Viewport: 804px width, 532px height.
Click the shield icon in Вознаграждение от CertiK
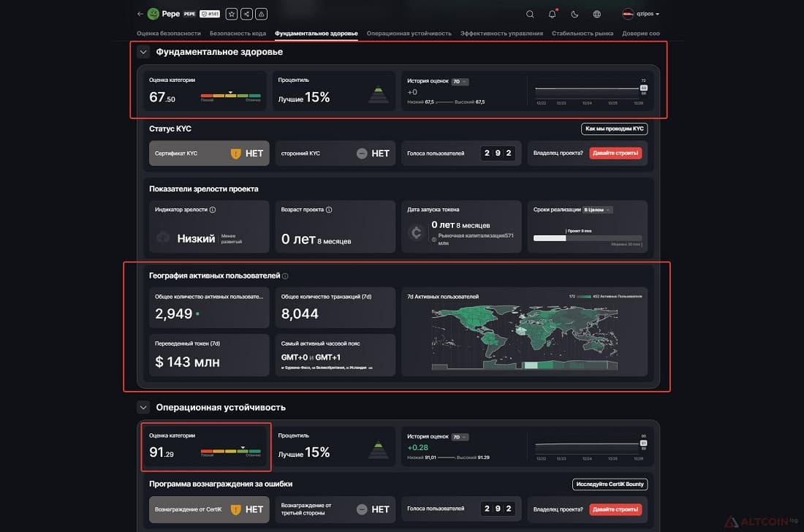[235, 509]
